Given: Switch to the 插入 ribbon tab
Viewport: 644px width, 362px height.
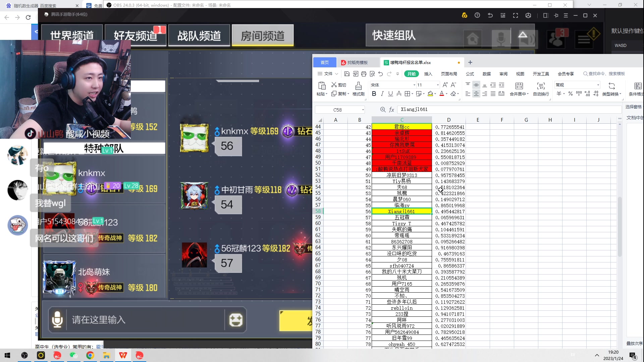Looking at the screenshot, I should point(428,74).
